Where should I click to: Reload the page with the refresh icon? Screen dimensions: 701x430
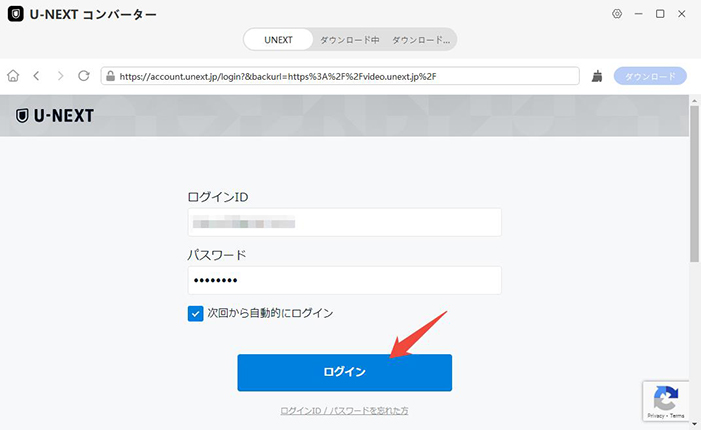pos(84,76)
